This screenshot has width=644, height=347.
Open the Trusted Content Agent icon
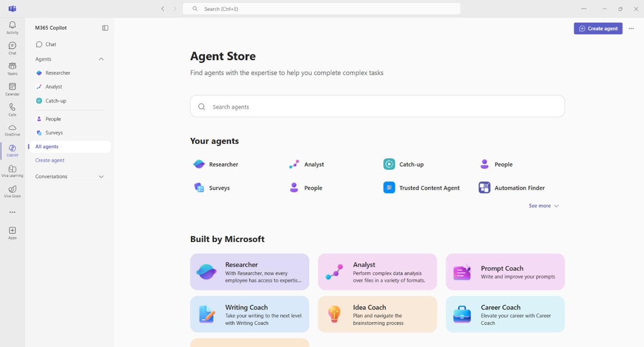point(389,188)
